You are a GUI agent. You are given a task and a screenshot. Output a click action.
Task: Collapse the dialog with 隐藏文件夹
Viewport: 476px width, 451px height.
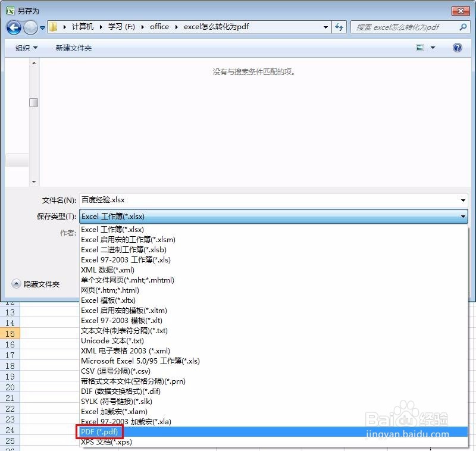pyautogui.click(x=36, y=284)
